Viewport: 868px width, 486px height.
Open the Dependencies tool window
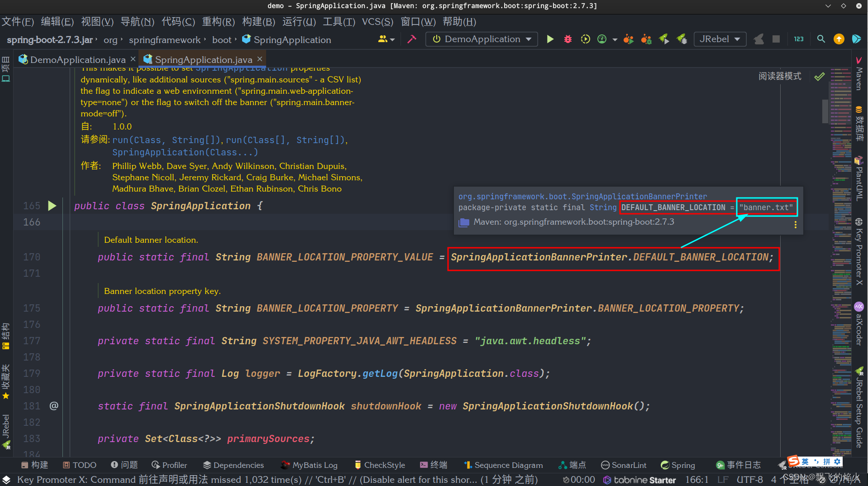(234, 465)
